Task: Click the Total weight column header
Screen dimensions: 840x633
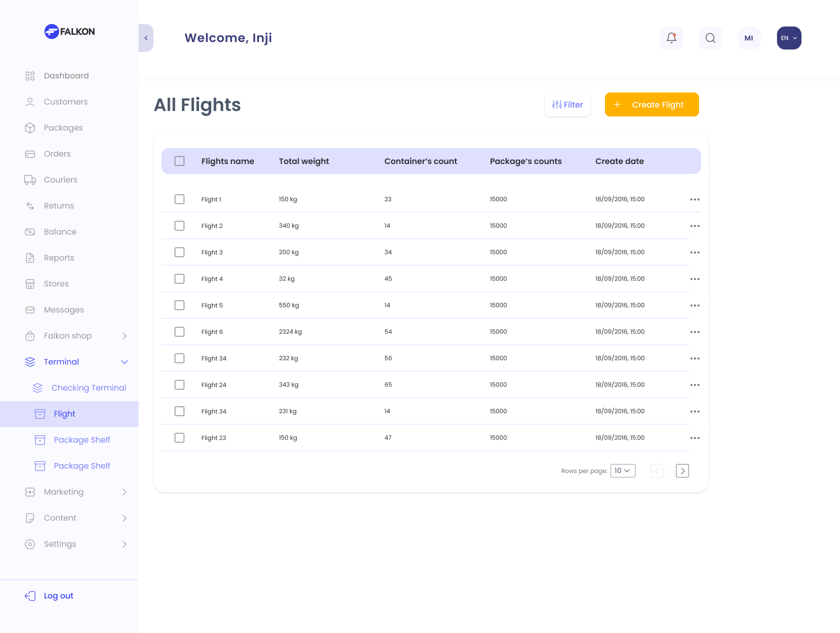Action: point(303,161)
